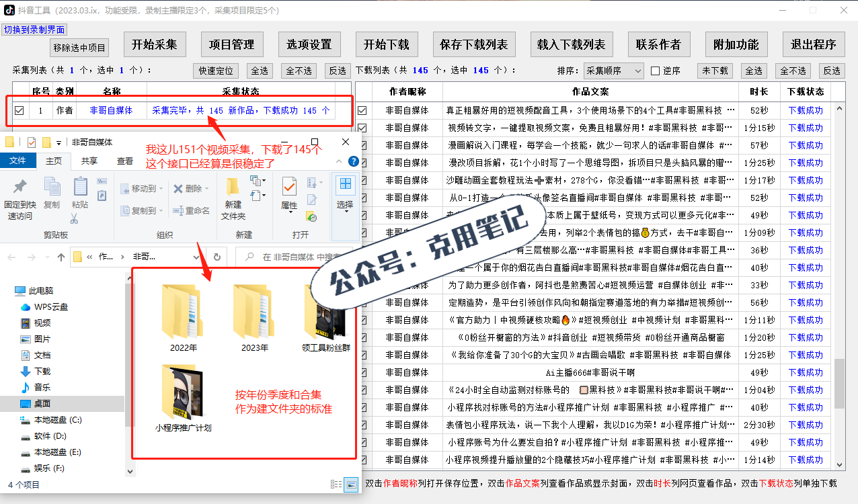Click the 开始下载 button
Viewport: 858px width, 504px height.
(x=387, y=44)
